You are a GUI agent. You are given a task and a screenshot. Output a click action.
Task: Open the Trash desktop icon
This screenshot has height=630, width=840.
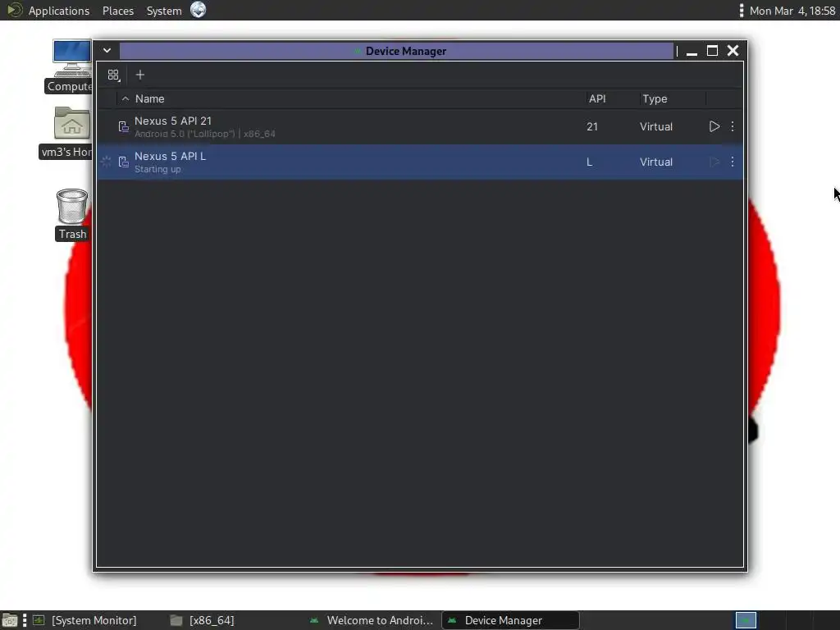(x=72, y=214)
